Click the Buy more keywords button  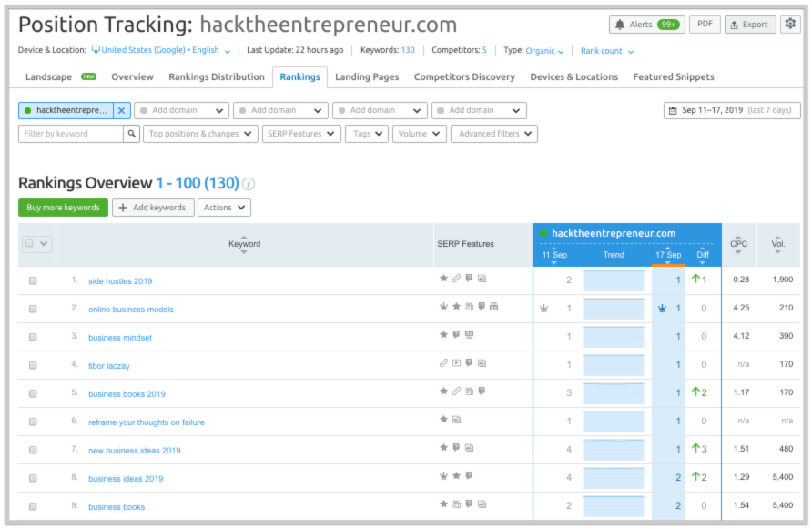pyautogui.click(x=63, y=208)
